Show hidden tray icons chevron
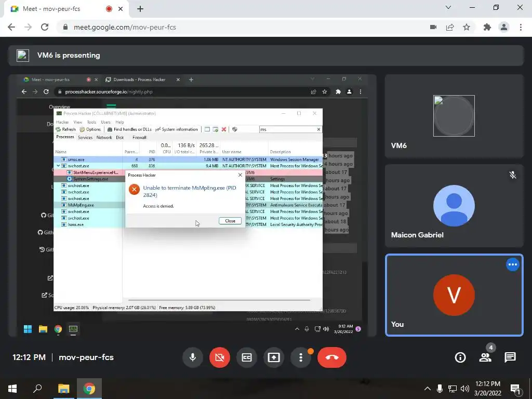Screen dimensions: 532x399 pyautogui.click(x=427, y=389)
